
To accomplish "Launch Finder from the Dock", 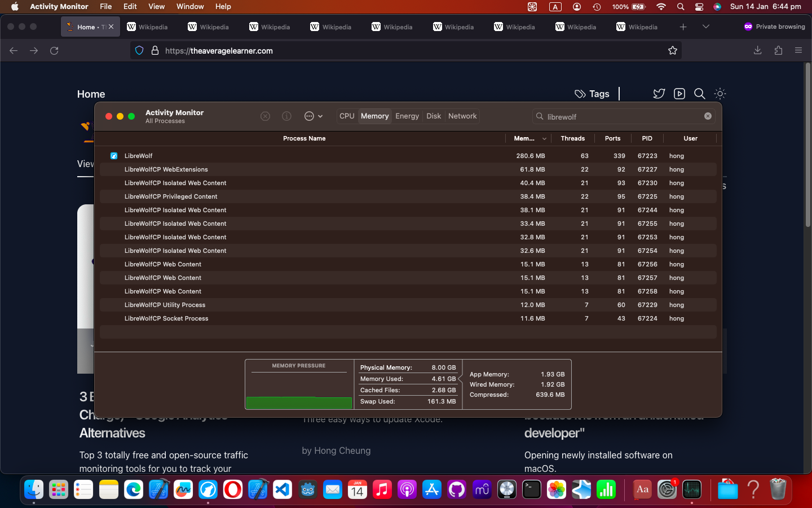I will click(x=34, y=489).
